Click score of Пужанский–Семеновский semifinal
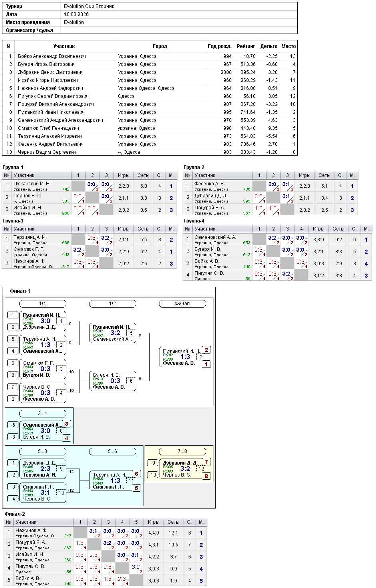The width and height of the screenshot is (376, 588). point(115,333)
